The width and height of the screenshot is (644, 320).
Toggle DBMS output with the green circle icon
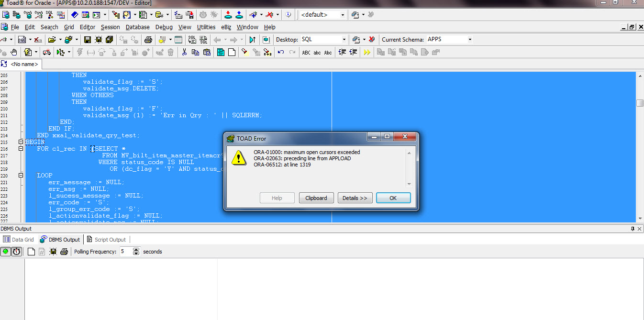[6, 251]
